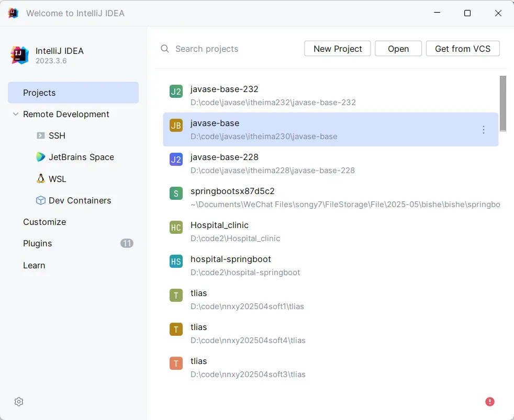Open the javase-base project options menu
Viewport: 514px width, 420px height.
(x=484, y=130)
